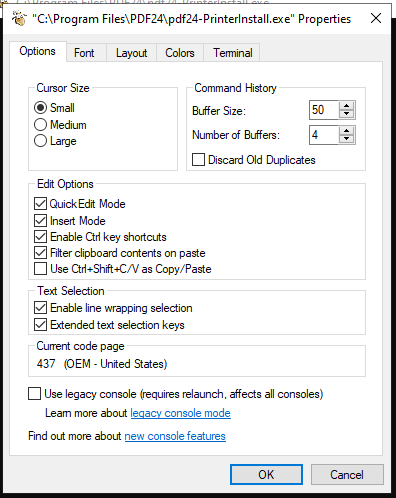396x498 pixels.
Task: Toggle QuickEdit Mode checkbox
Action: [40, 204]
